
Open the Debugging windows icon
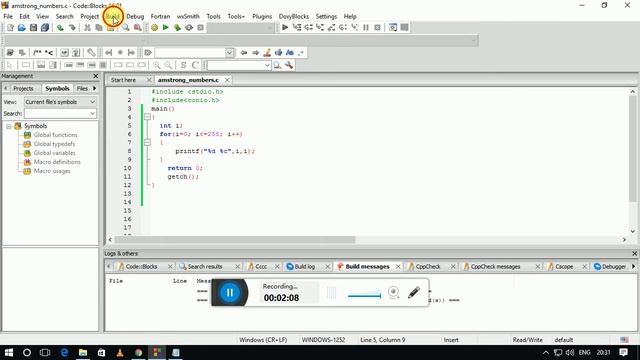coord(393,27)
